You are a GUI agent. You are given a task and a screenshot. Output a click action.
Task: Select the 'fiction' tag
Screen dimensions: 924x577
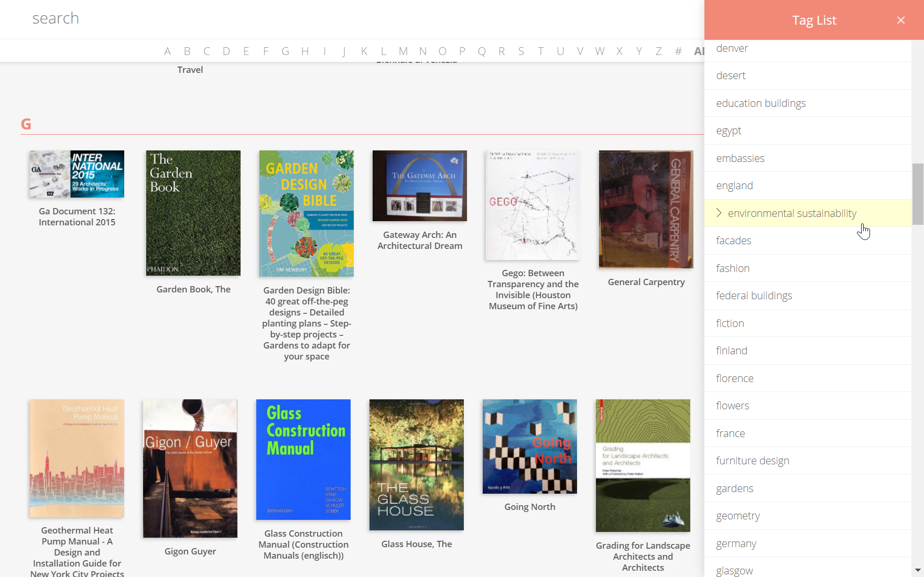pos(808,323)
